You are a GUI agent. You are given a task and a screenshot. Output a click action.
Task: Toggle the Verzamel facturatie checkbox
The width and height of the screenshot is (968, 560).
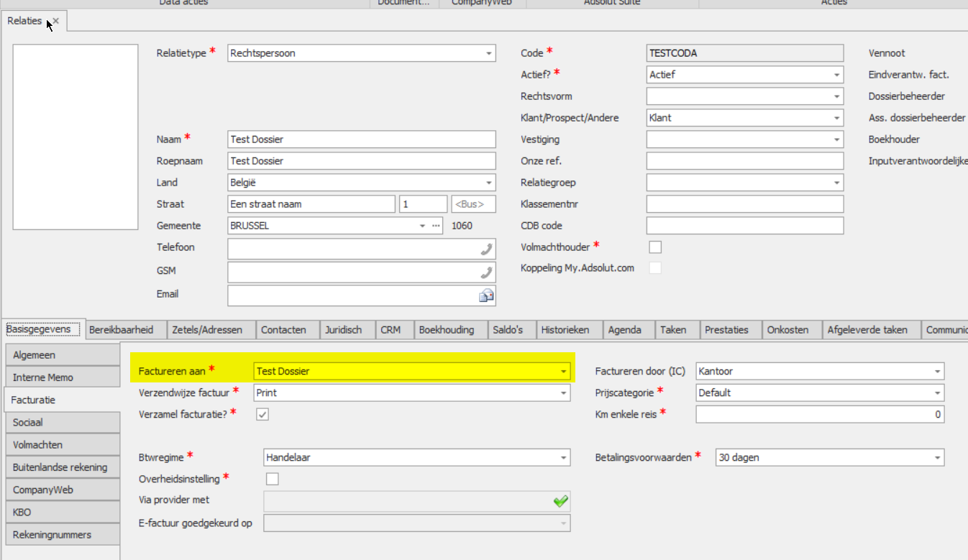click(x=262, y=414)
